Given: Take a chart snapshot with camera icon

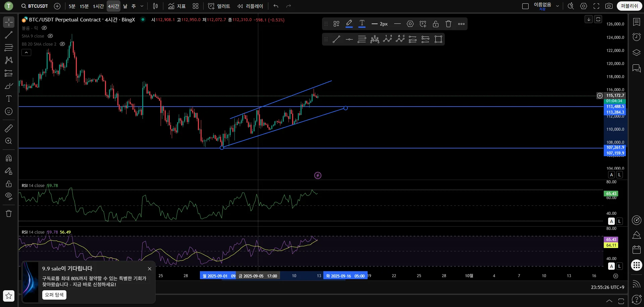Looking at the screenshot, I should (609, 6).
